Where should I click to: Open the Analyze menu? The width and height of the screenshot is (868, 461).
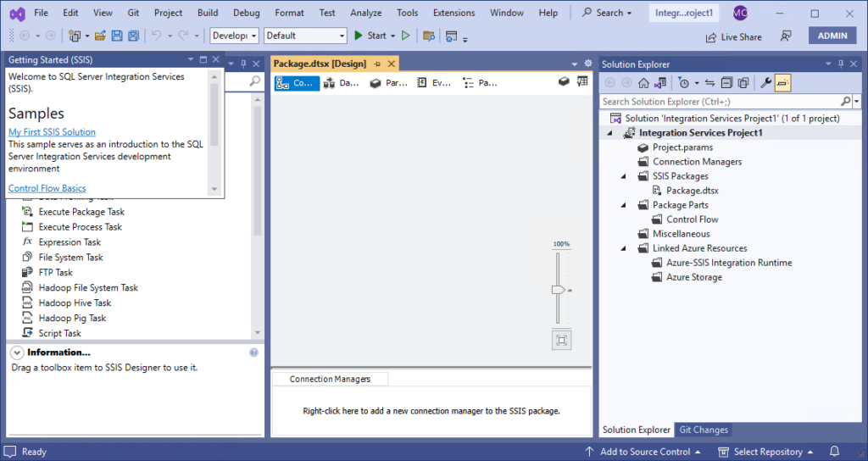coord(366,13)
